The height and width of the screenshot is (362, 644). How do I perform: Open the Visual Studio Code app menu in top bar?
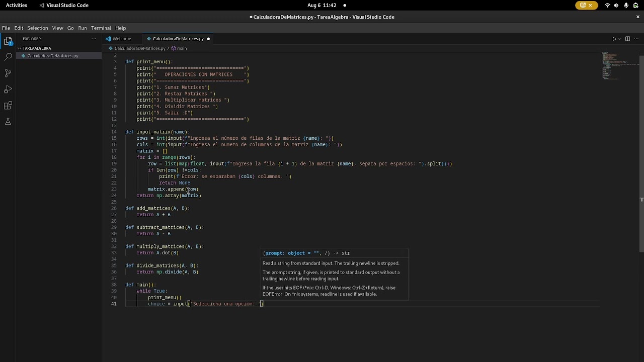click(x=63, y=5)
